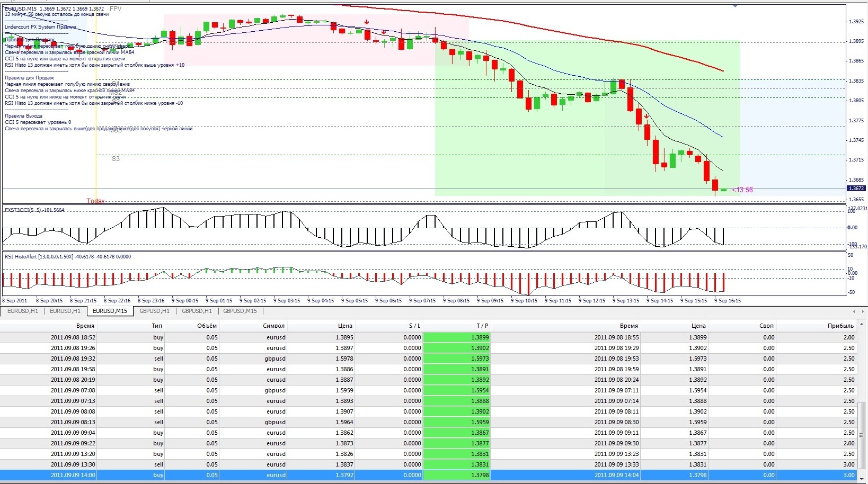Image resolution: width=868 pixels, height=484 pixels.
Task: Click the 8 Sep 2011 date axis label
Action: point(15,301)
